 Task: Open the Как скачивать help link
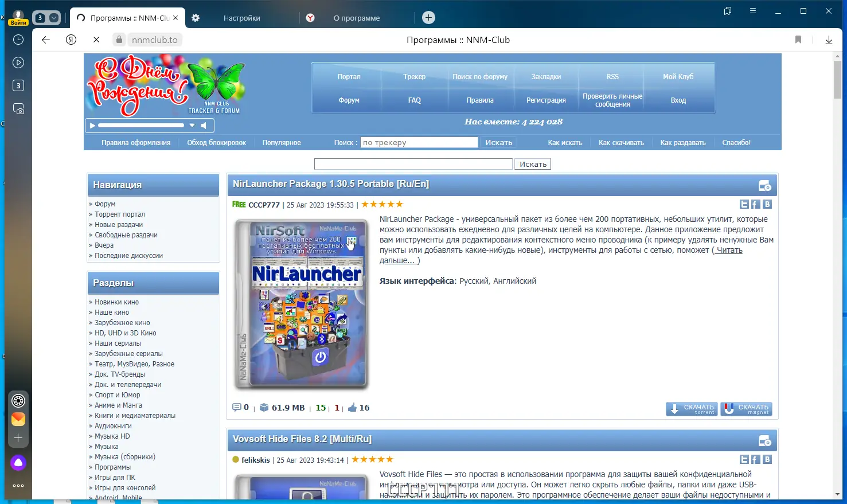(x=621, y=143)
